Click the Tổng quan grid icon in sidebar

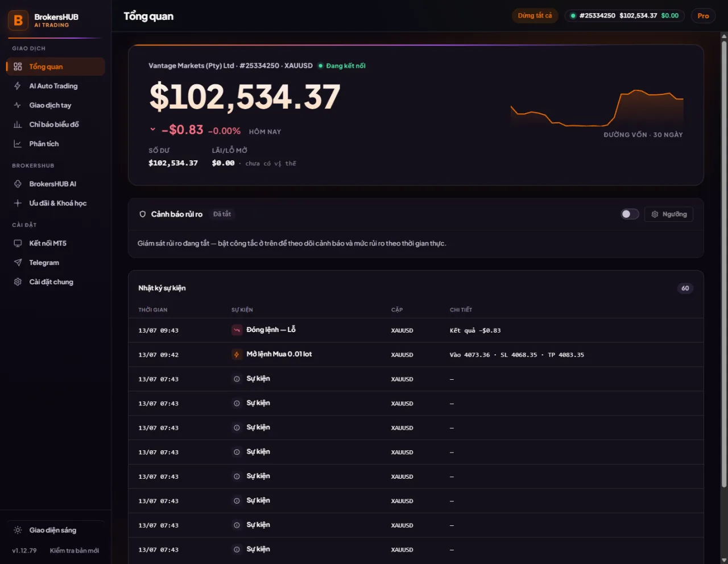click(18, 67)
